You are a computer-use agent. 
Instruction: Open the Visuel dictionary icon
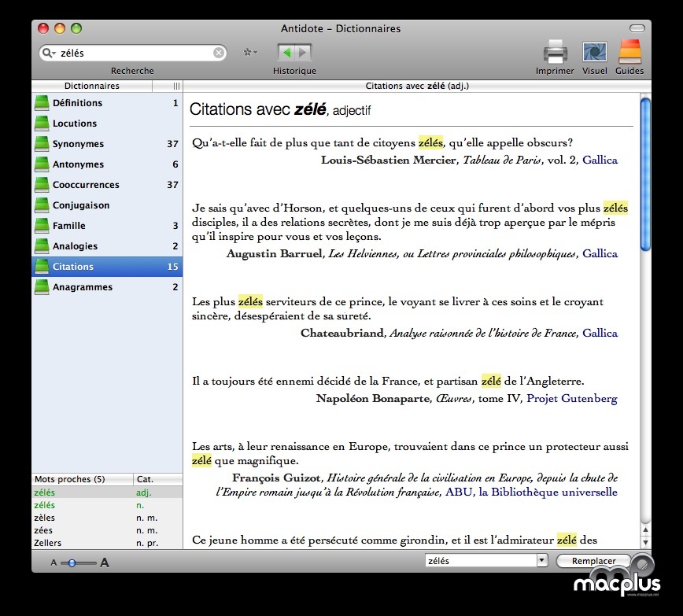[594, 52]
